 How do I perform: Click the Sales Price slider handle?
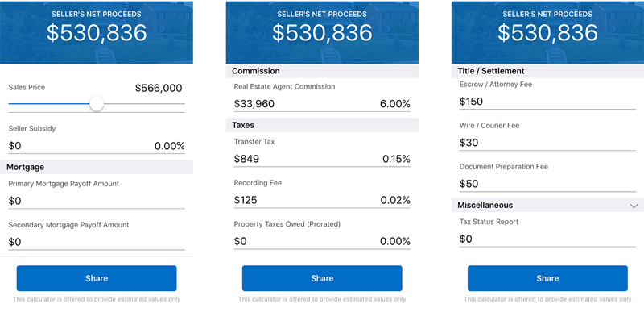(x=97, y=103)
